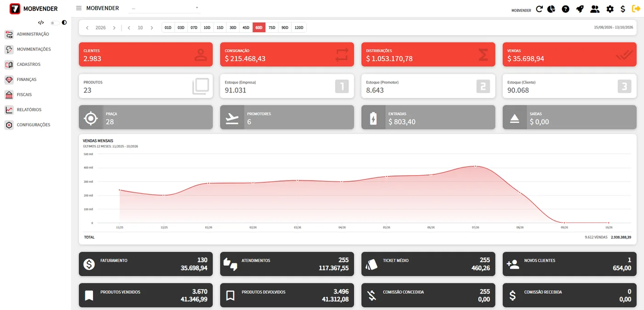Click the contrast half-circle icon
Viewport: 644px width, 310px height.
coord(64,23)
